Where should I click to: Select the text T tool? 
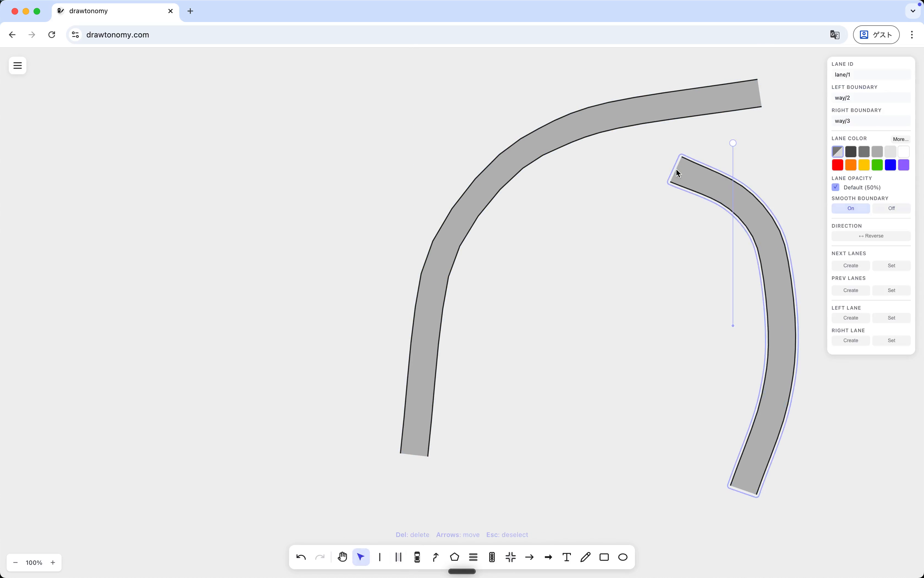pos(566,557)
